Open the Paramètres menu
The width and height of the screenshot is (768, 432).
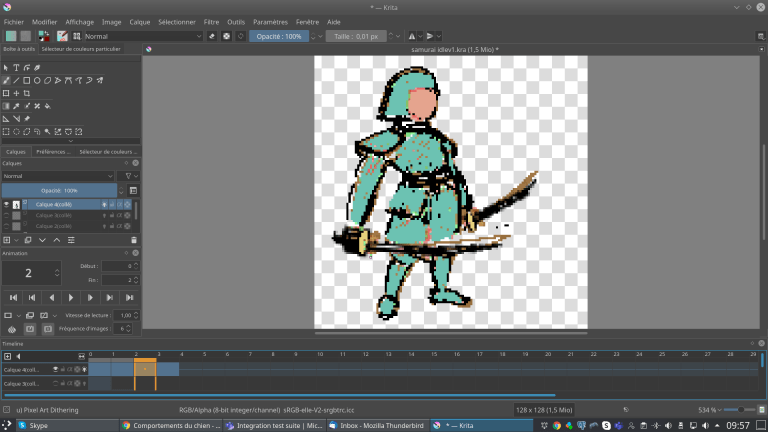(x=270, y=22)
